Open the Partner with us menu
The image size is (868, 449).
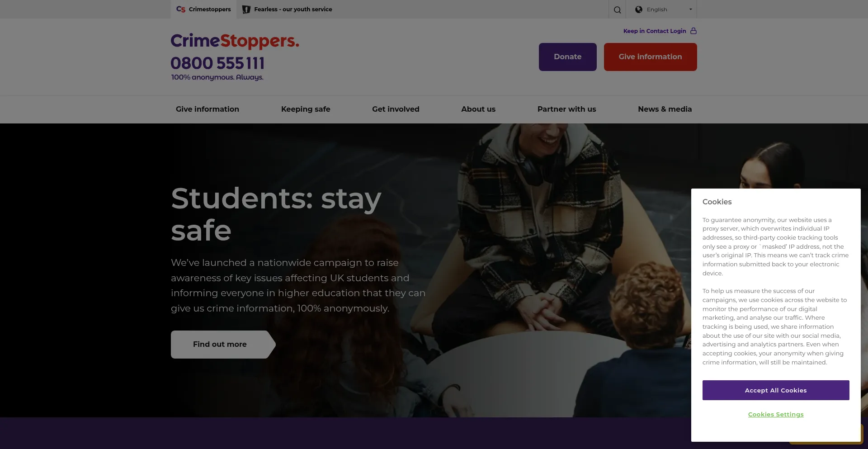click(566, 109)
